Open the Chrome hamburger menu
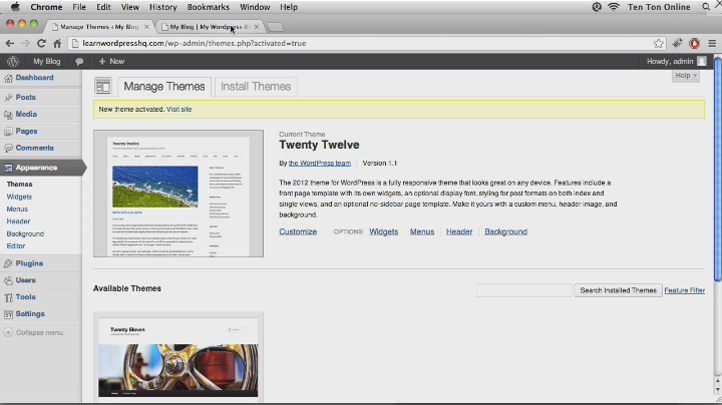Image resolution: width=722 pixels, height=405 pixels. pos(712,43)
